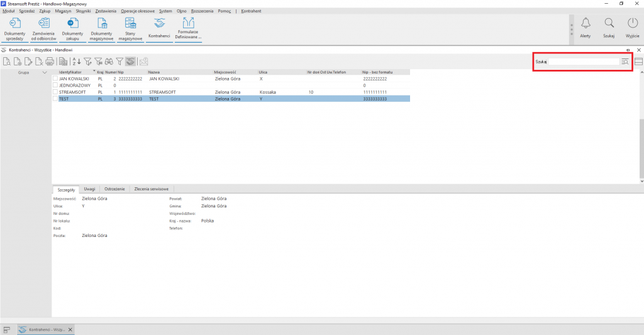Click advanced search icon beside Szukaj field
Image resolution: width=644 pixels, height=335 pixels.
625,62
